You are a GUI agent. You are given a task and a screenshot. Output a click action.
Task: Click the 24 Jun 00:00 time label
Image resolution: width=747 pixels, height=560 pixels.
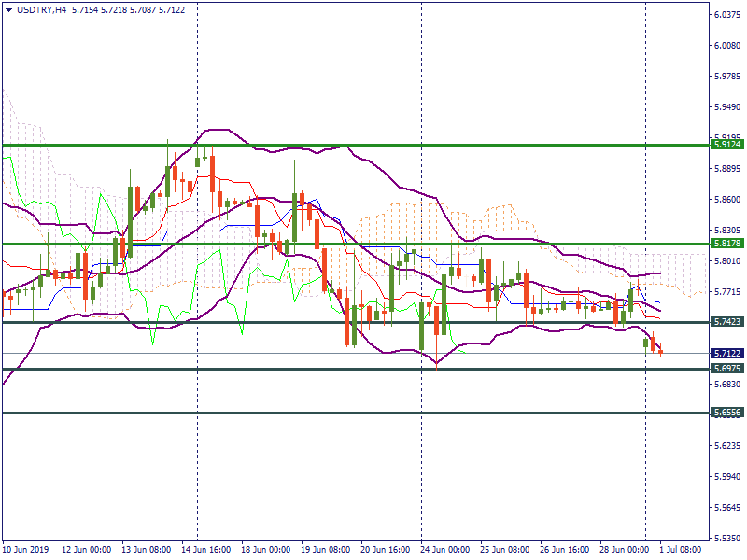[444, 551]
